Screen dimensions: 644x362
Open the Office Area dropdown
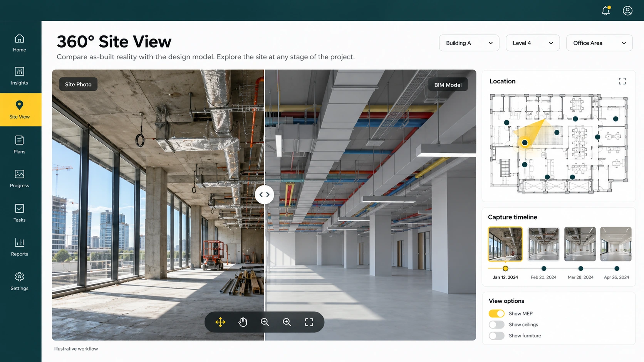[x=599, y=43]
